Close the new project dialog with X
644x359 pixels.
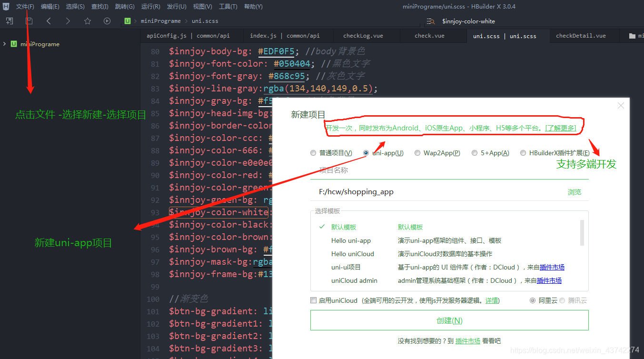tap(621, 106)
